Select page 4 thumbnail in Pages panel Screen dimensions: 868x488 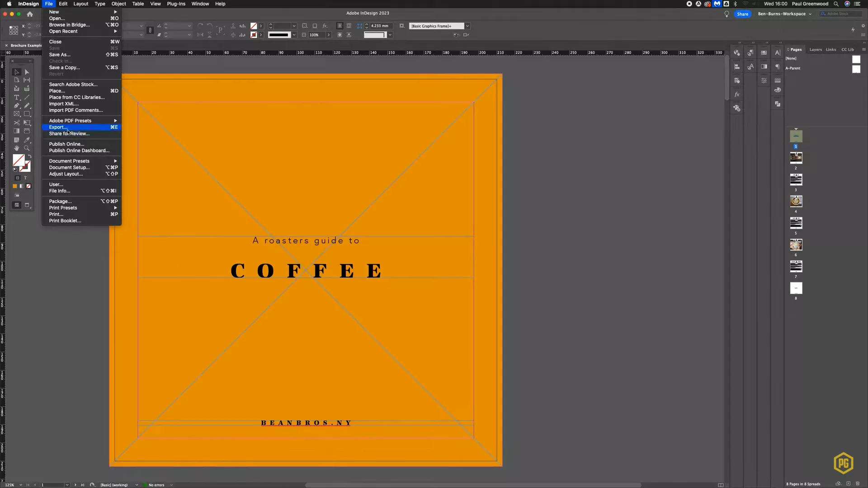point(796,202)
